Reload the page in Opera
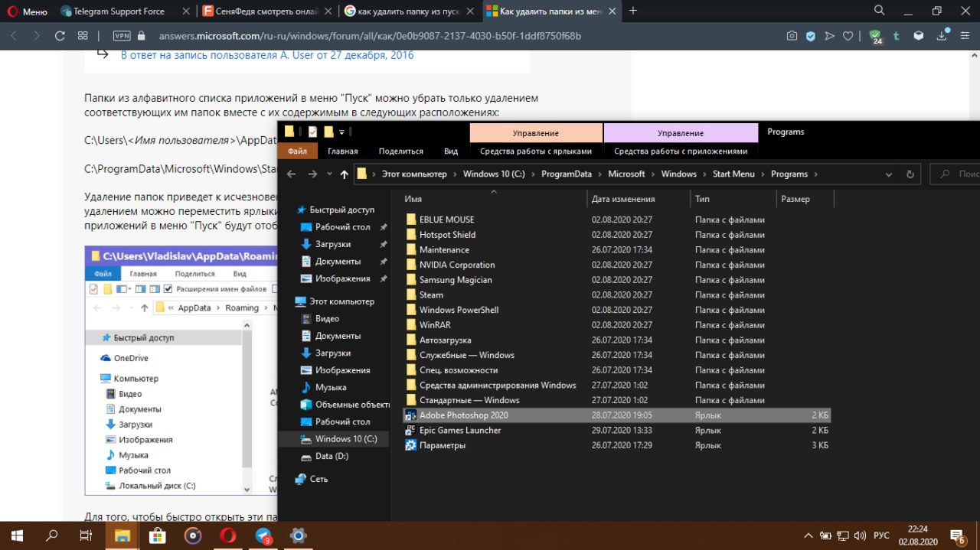 point(60,36)
